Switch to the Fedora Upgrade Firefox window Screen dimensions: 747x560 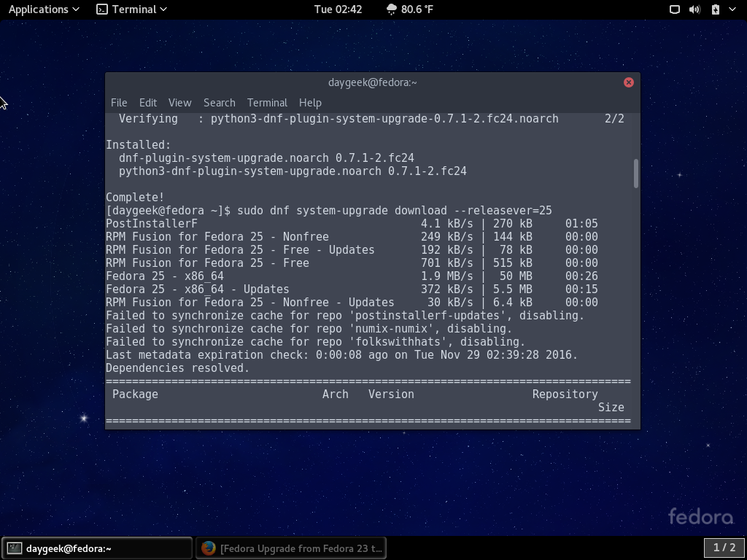[291, 548]
